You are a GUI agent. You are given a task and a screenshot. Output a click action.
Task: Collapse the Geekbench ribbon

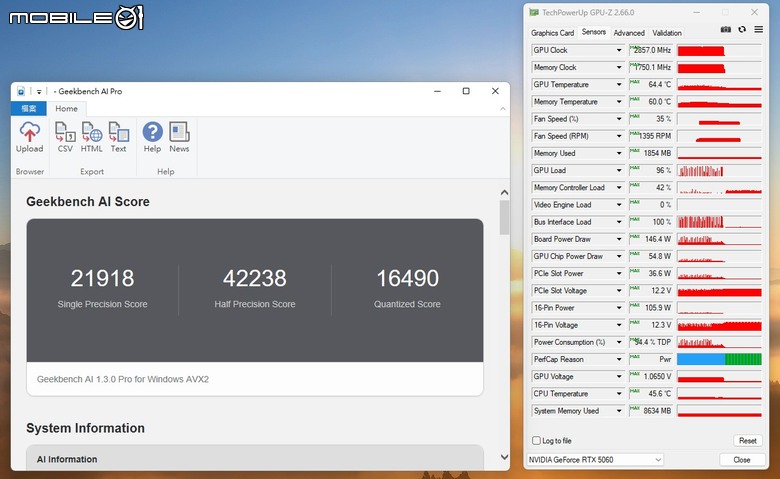(x=502, y=108)
